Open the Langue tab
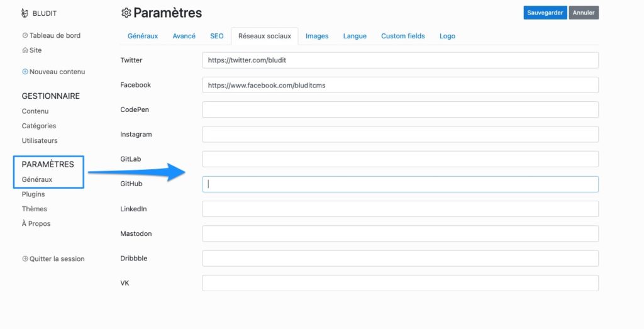Viewport: 644px width, 329px height. click(355, 36)
